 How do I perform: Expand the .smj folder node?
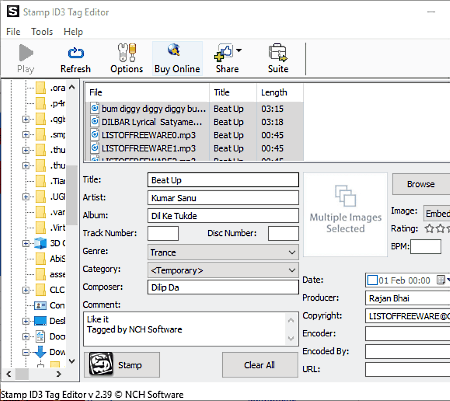(x=26, y=134)
